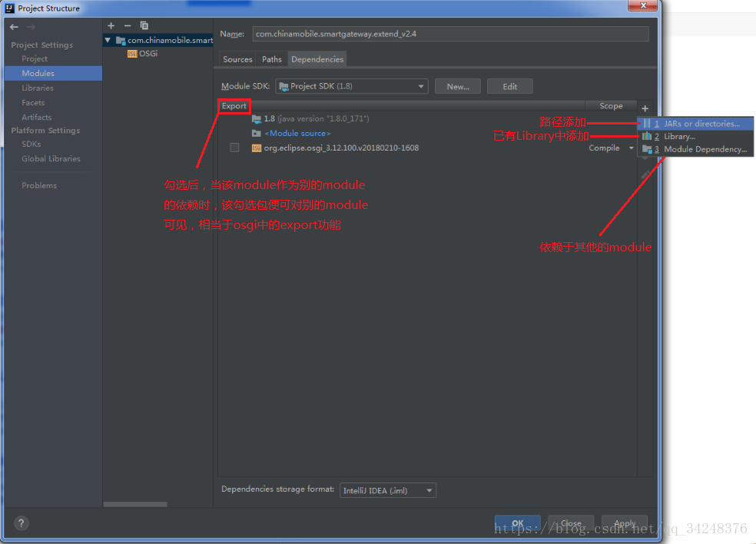Open help with the question mark icon

click(x=22, y=522)
